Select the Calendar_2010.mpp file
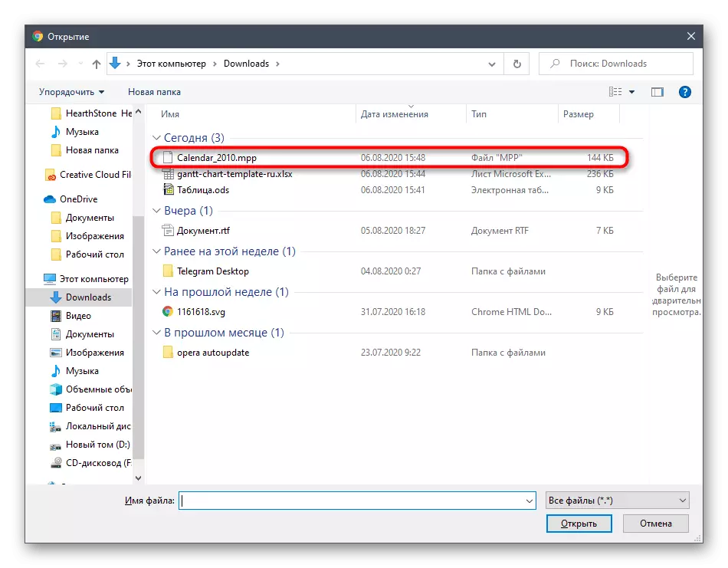Screen dimensions: 728x568 point(217,157)
